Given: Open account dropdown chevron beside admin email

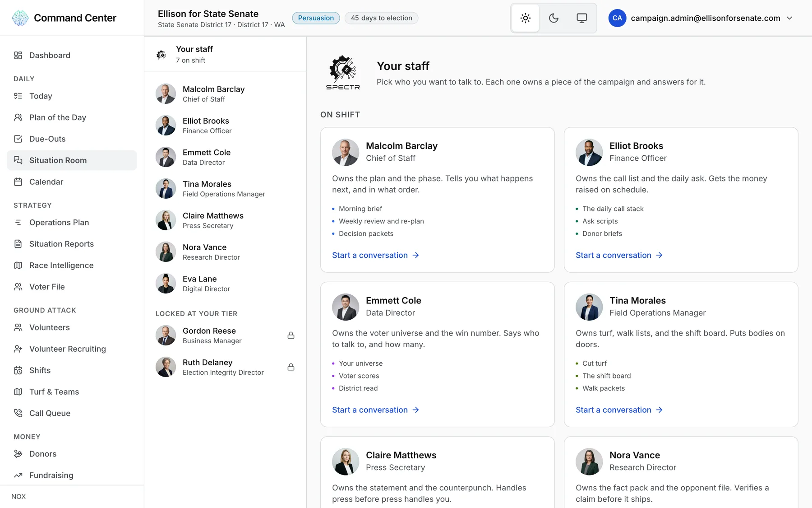Looking at the screenshot, I should click(789, 18).
